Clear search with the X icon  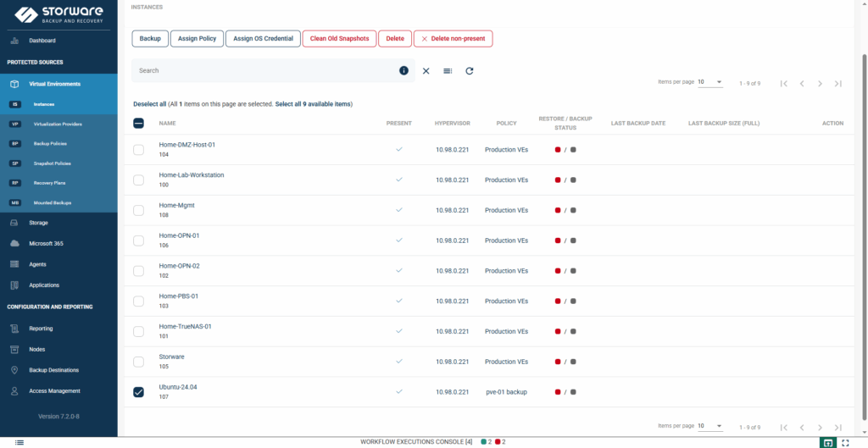pos(426,71)
